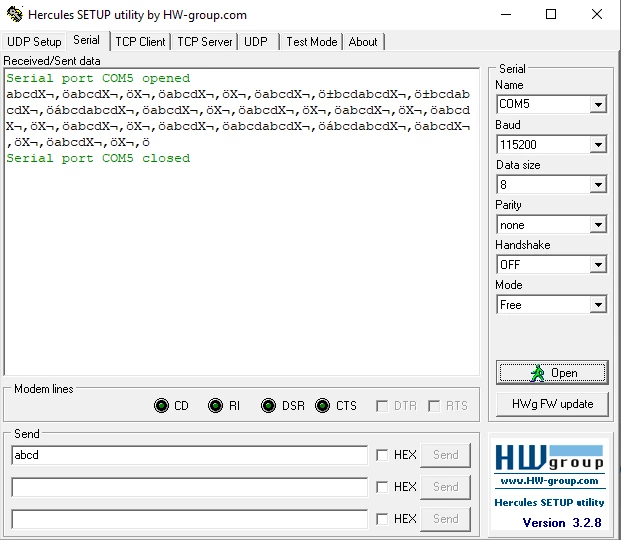Click the third line Send button
The image size is (621, 540).
[446, 519]
